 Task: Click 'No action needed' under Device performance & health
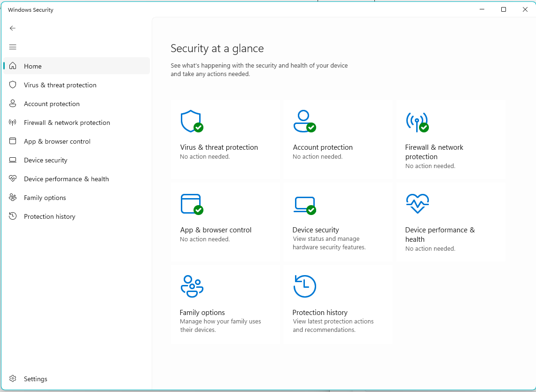[x=430, y=249]
